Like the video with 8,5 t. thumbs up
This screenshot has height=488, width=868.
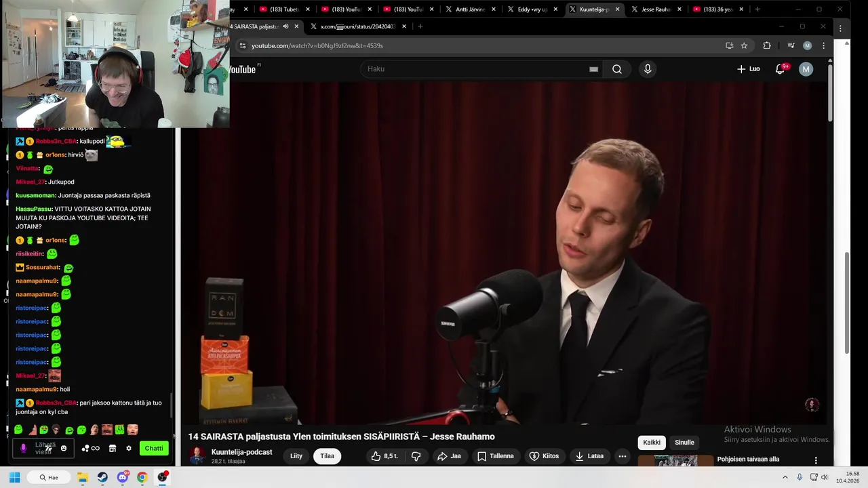(x=384, y=456)
